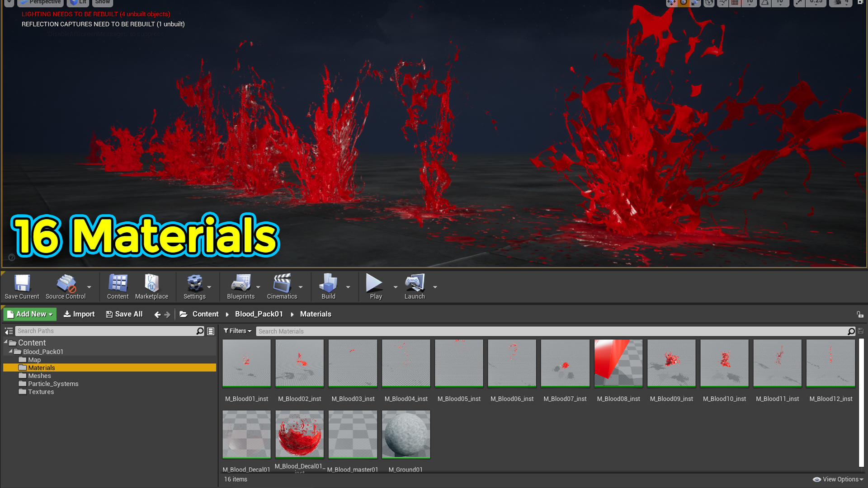868x488 pixels.
Task: Click the Search Materials input field
Action: coord(553,331)
